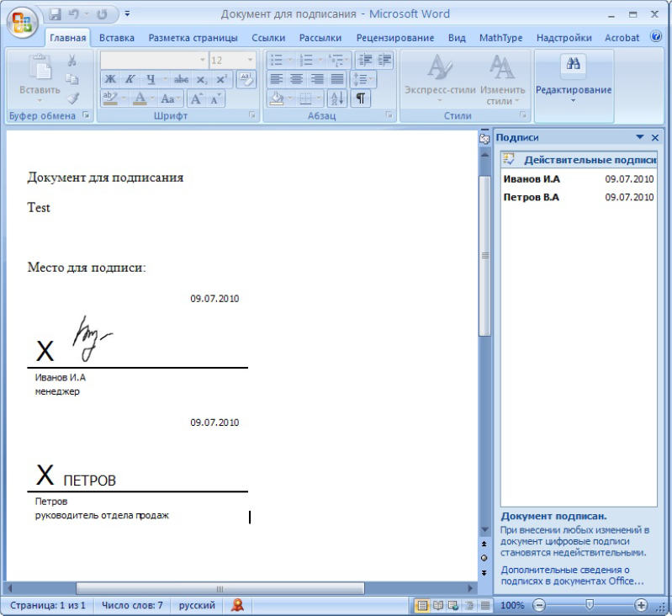
Task: Click the Borders icon
Action: pyautogui.click(x=305, y=98)
